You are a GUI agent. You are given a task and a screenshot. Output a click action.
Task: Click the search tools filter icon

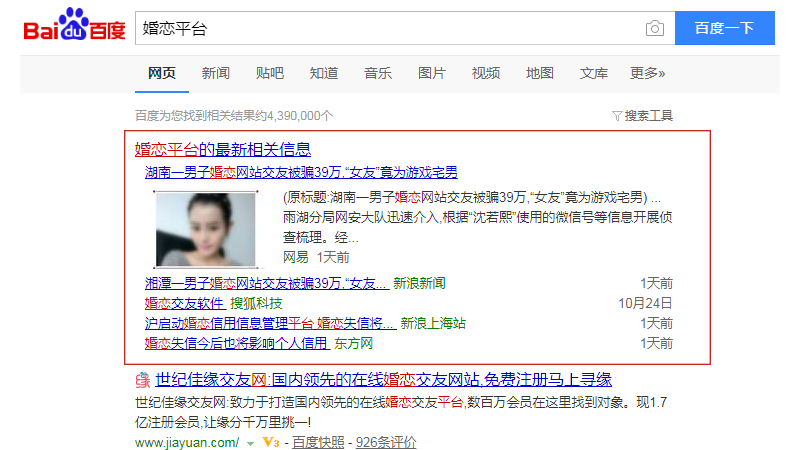tap(617, 116)
